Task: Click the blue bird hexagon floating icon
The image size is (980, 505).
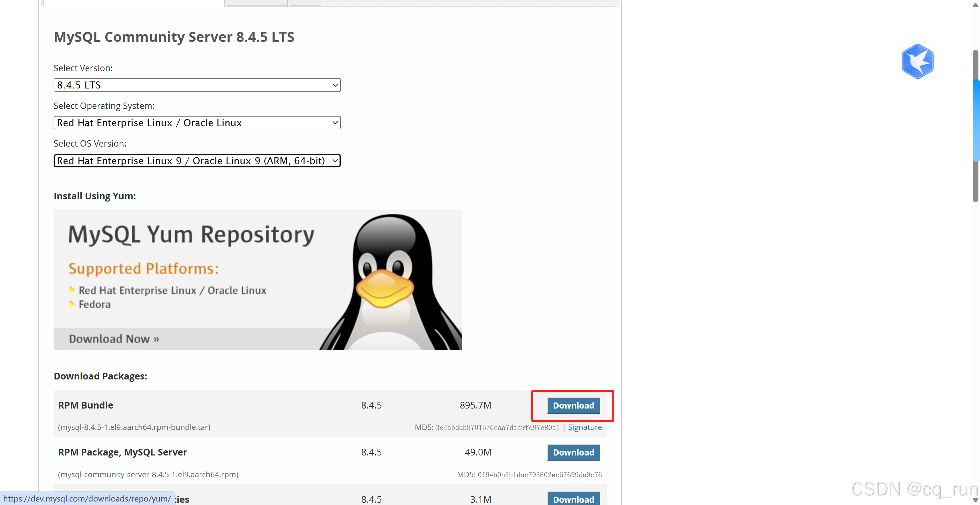Action: 917,61
